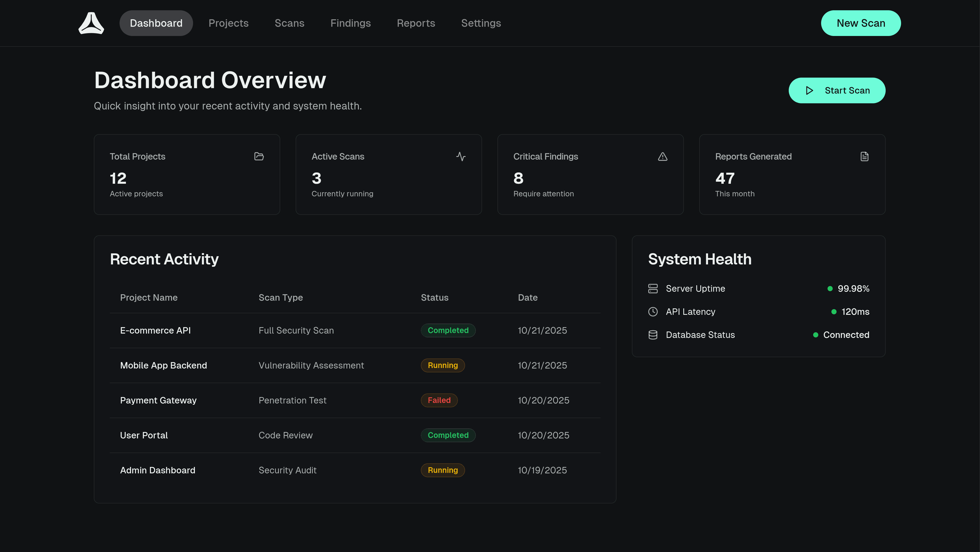
Task: Click the Failed badge on Payment Gateway row
Action: coord(439,400)
